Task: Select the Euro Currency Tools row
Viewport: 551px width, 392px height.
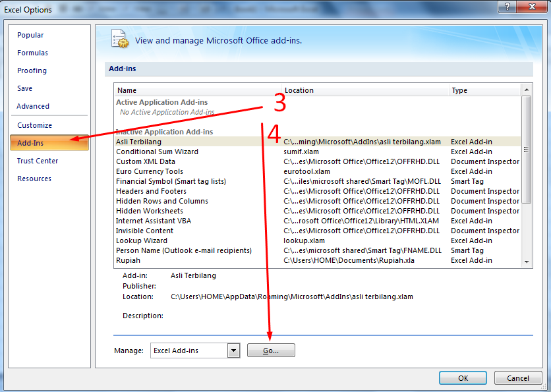Action: click(x=318, y=171)
